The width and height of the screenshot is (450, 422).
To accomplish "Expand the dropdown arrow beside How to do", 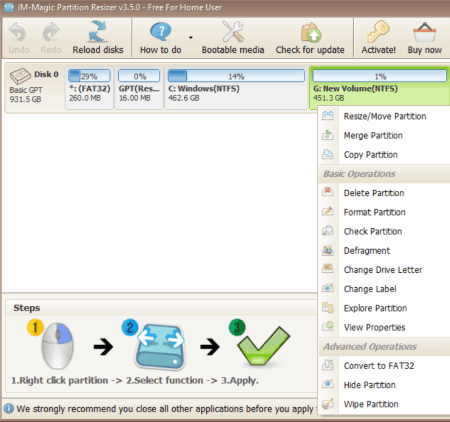I will point(191,37).
